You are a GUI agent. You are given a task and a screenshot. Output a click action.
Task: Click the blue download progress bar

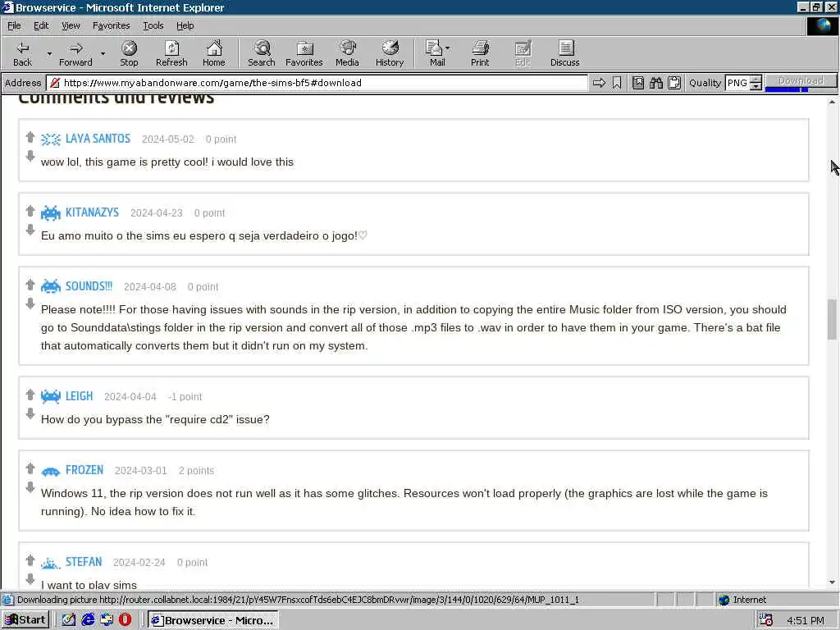click(786, 89)
